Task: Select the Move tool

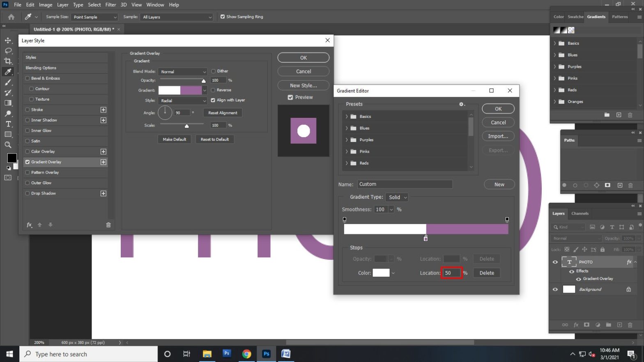Action: point(8,40)
